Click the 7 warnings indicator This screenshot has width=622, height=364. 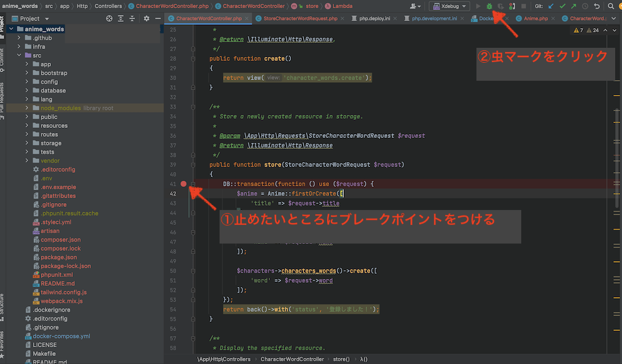pos(578,30)
